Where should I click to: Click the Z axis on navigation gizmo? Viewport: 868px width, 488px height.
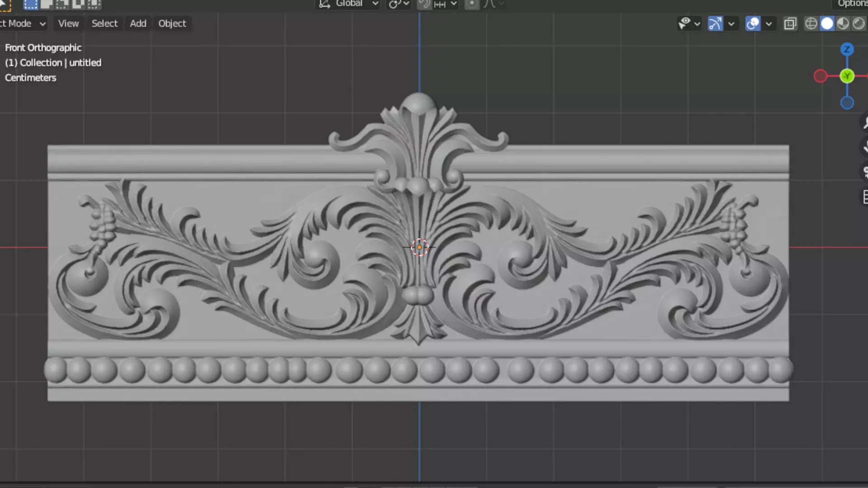point(847,49)
